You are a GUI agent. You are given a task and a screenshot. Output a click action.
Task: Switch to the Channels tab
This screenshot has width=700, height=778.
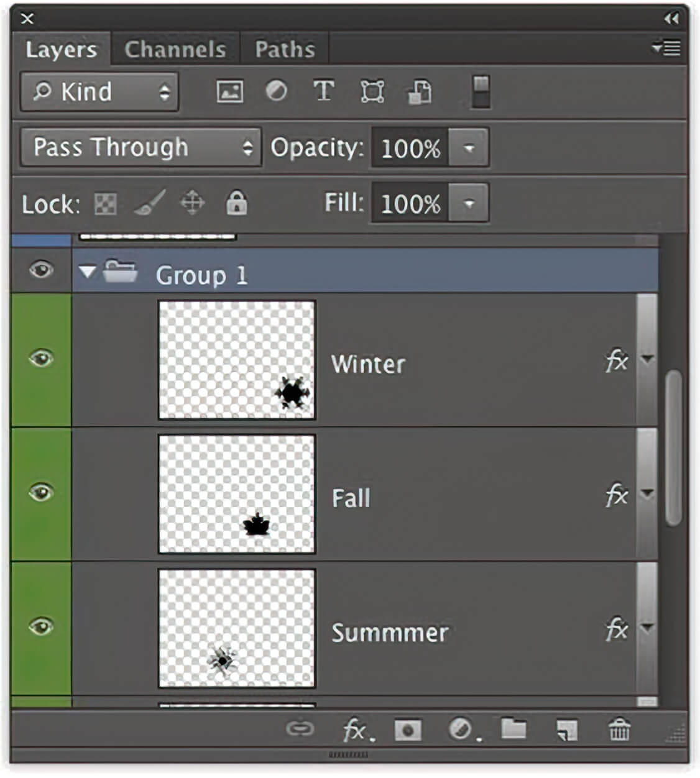(175, 49)
